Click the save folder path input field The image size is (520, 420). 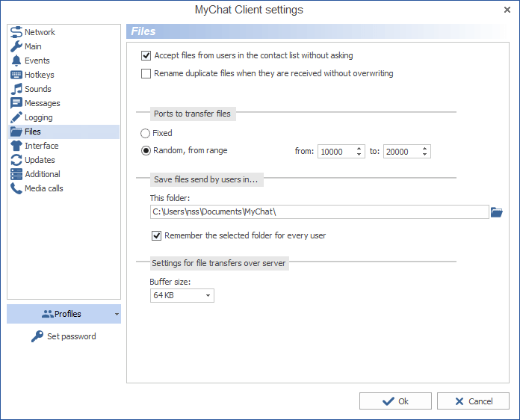(319, 212)
